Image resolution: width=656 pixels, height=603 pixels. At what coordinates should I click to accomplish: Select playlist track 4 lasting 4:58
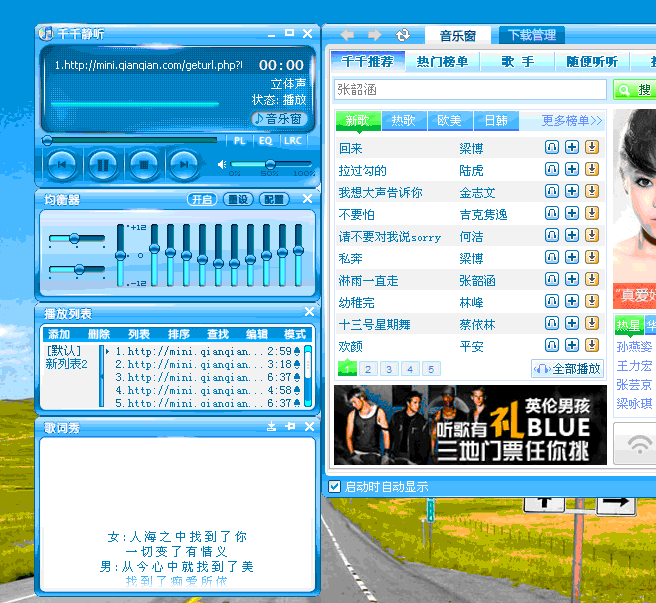click(x=208, y=390)
